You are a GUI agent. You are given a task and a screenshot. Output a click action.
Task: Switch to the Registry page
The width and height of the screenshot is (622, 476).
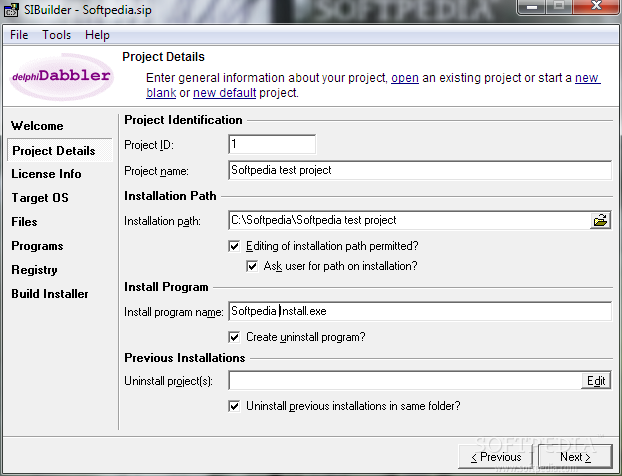click(34, 270)
